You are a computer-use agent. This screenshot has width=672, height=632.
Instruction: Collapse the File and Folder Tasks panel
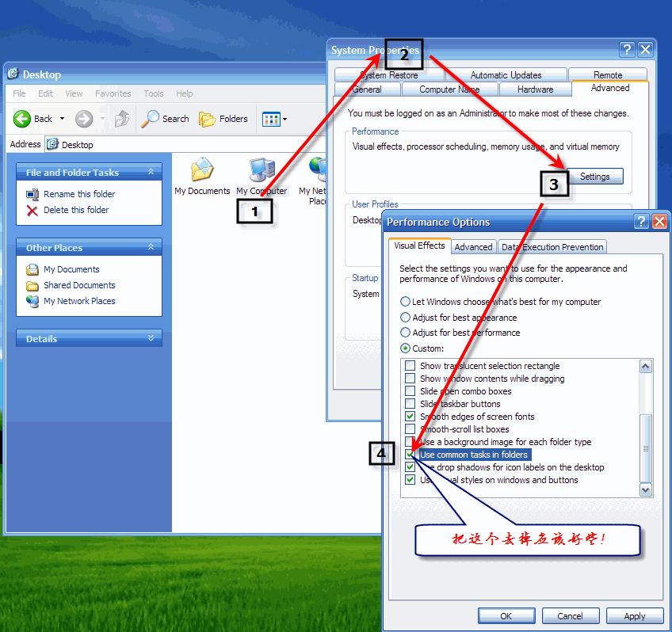tap(151, 172)
